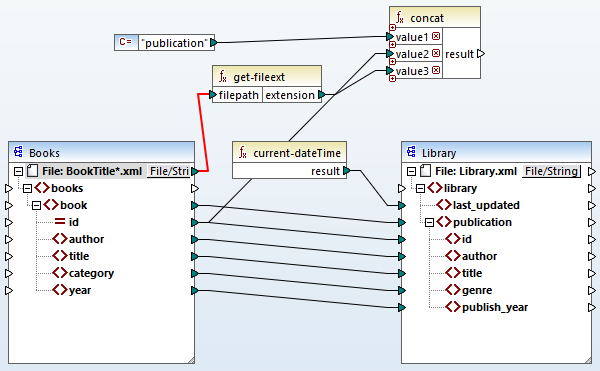Viewport: 600px width, 371px height.
Task: Collapse the Library file node
Action: (x=411, y=171)
